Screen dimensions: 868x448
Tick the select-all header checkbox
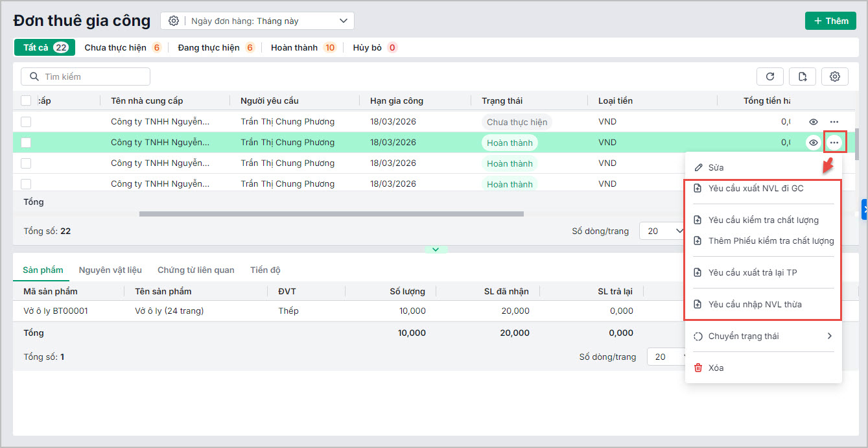(x=26, y=100)
